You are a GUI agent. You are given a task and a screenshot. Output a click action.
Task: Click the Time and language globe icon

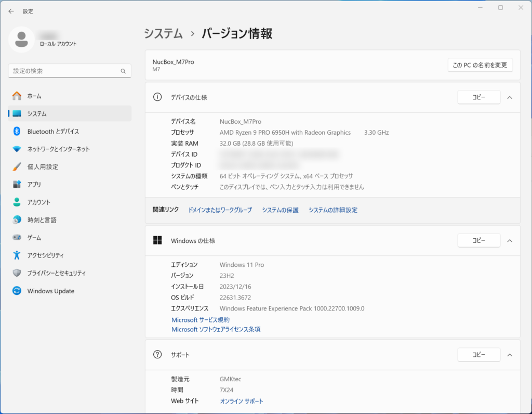17,219
